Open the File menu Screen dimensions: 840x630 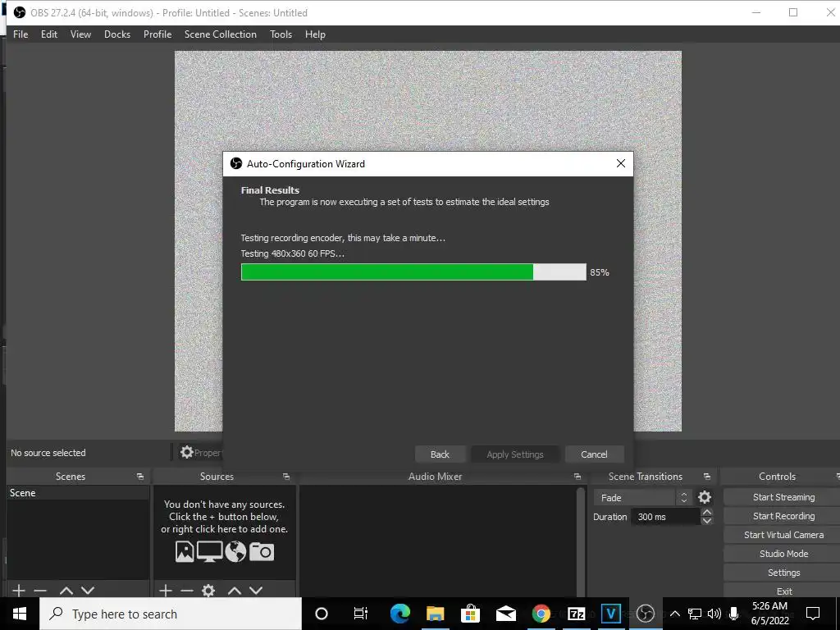[21, 34]
